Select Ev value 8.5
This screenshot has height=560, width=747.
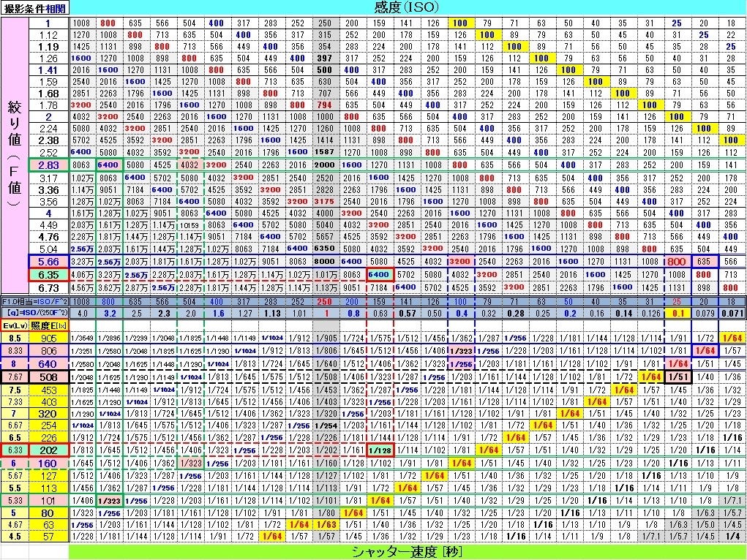tap(15, 338)
